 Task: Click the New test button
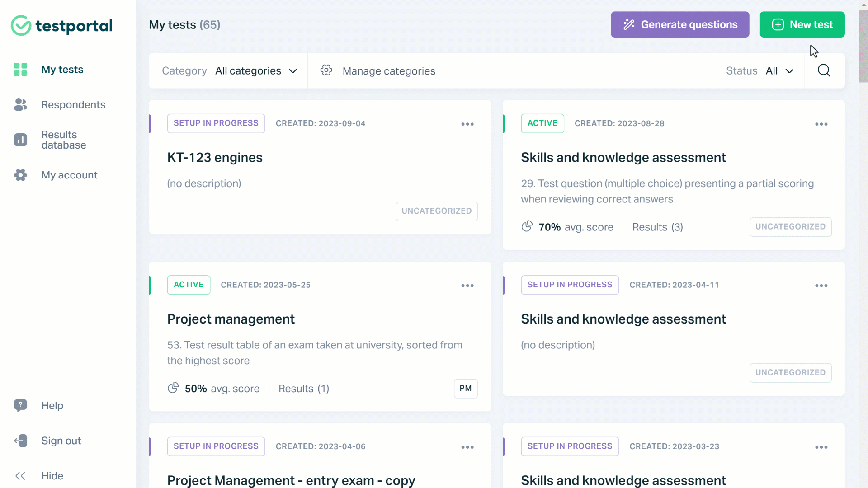(802, 25)
